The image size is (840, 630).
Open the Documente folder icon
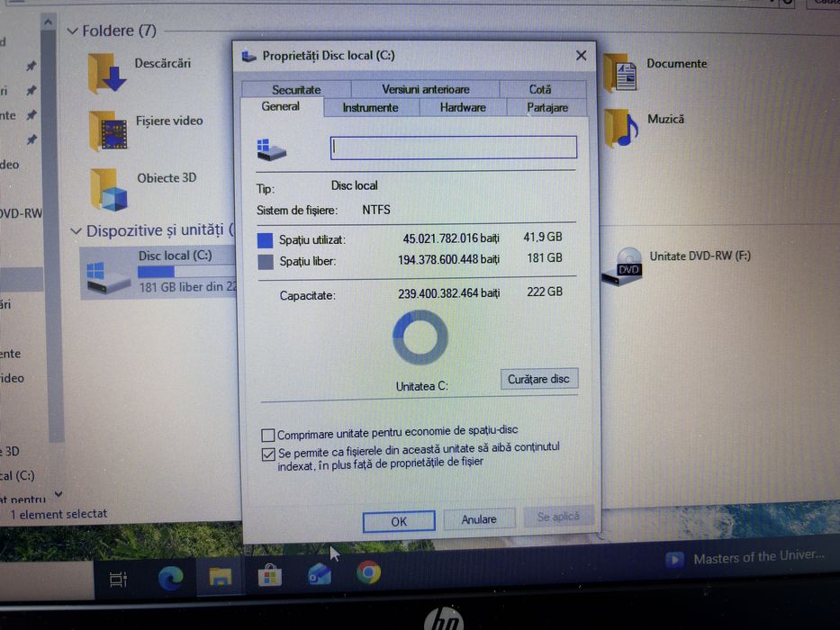point(620,73)
